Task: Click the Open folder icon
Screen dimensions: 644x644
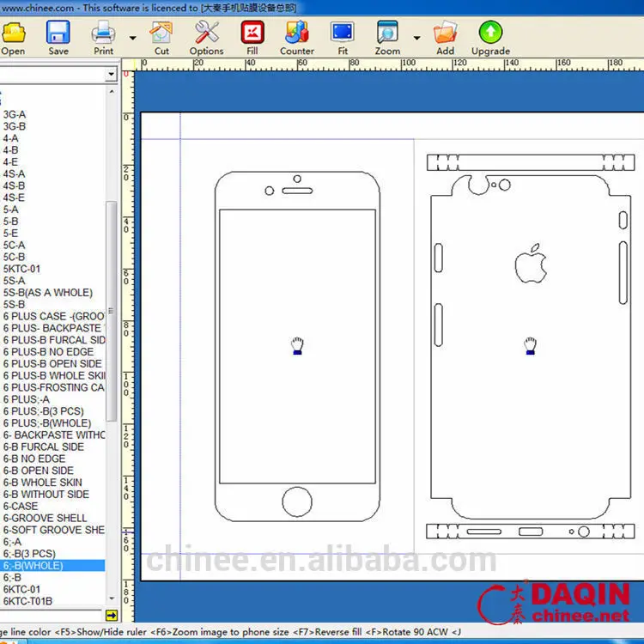Action: (x=13, y=35)
